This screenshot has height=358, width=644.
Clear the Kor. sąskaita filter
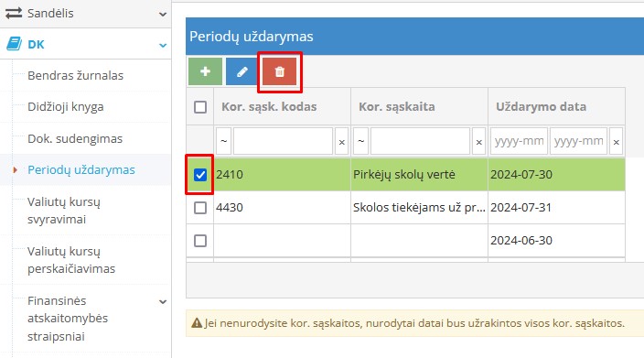479,141
